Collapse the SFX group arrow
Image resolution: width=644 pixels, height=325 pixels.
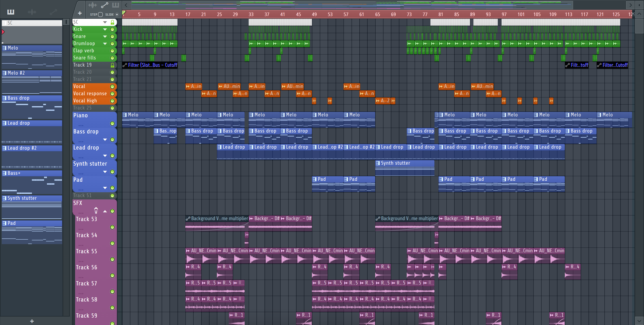point(105,211)
